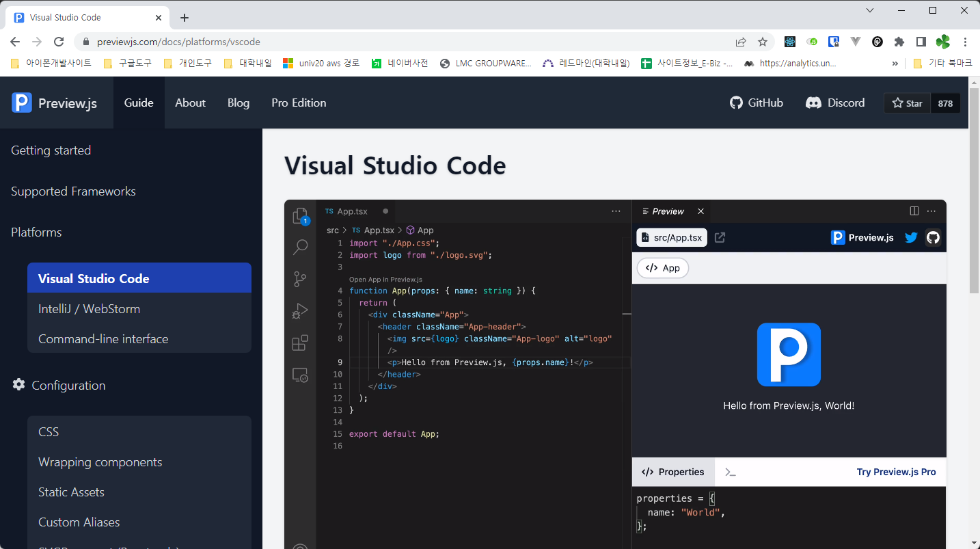Click the share page icon in the address bar
This screenshot has width=980, height=549.
click(x=741, y=42)
